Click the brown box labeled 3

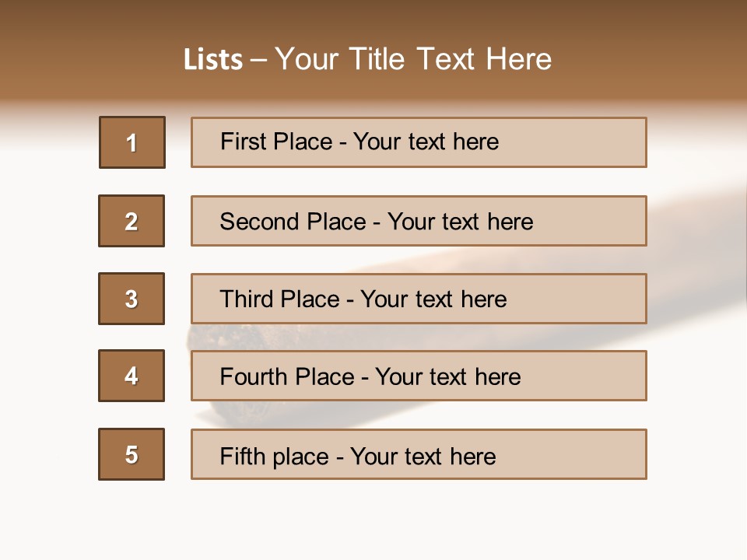coord(132,299)
